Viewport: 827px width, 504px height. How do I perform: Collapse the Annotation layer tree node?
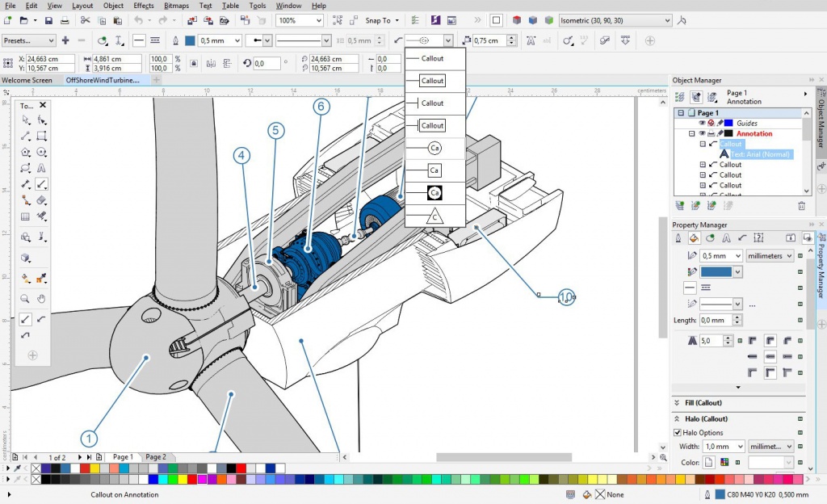[691, 133]
